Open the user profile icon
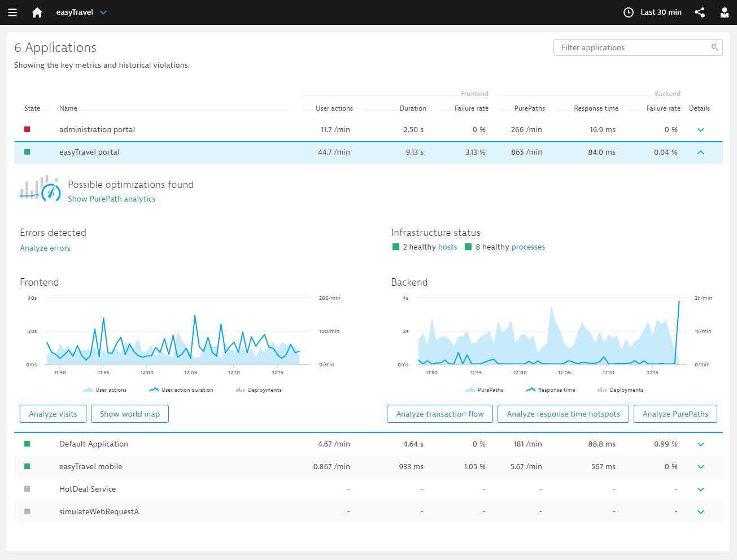 pos(725,12)
